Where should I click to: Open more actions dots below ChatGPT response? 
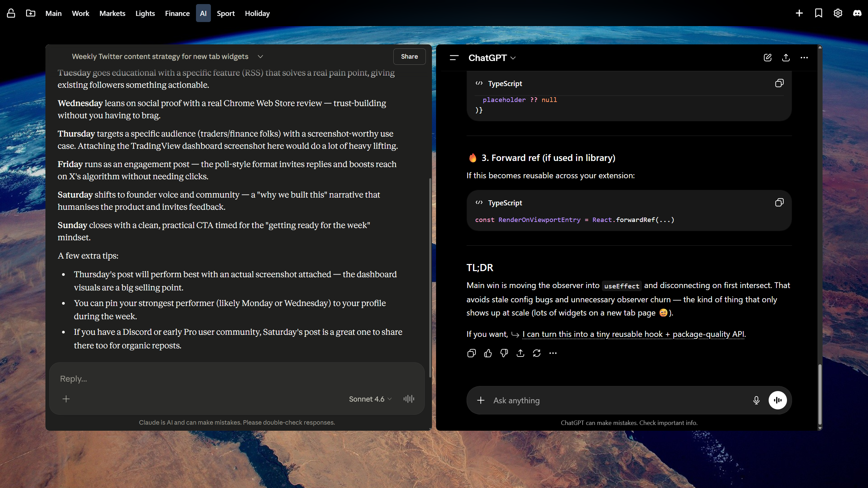pyautogui.click(x=553, y=353)
